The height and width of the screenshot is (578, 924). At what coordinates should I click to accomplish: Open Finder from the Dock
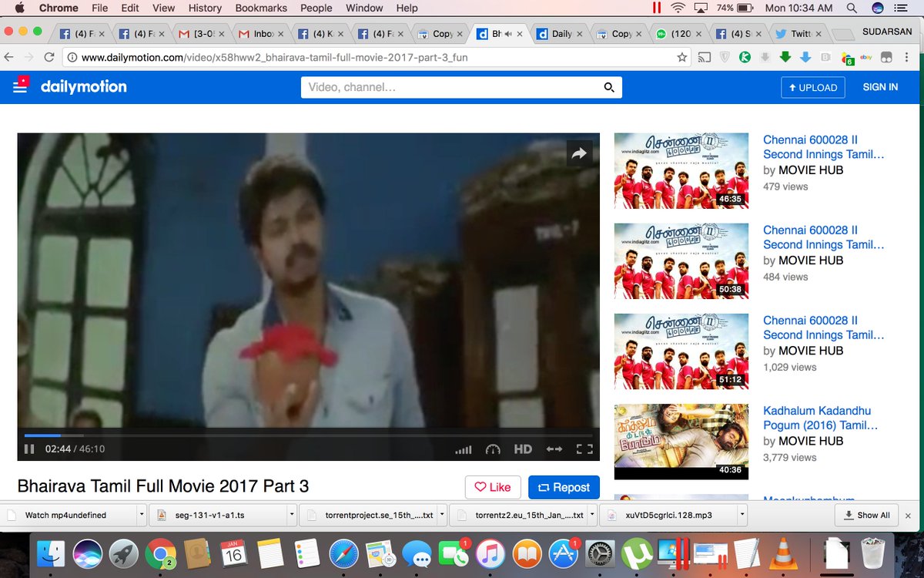tap(51, 553)
